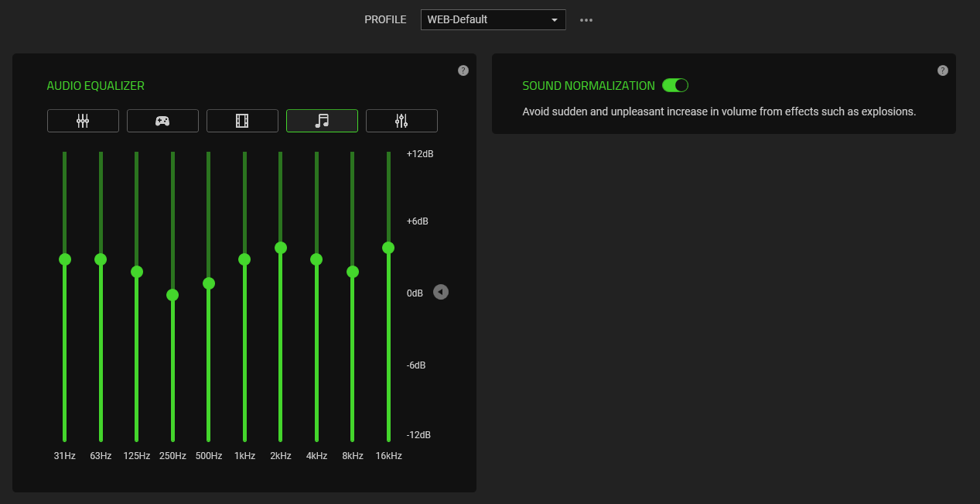The height and width of the screenshot is (504, 980).
Task: Click the 1kHz frequency label
Action: pos(244,456)
